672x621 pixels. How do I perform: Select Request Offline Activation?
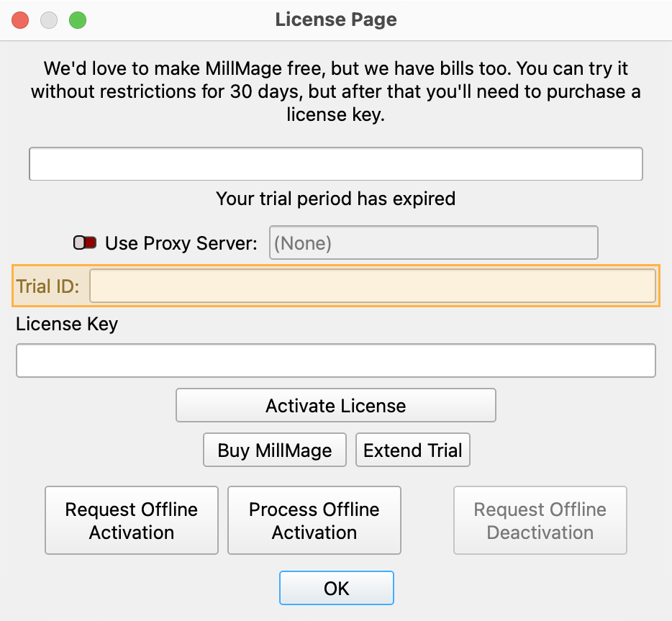coord(132,521)
